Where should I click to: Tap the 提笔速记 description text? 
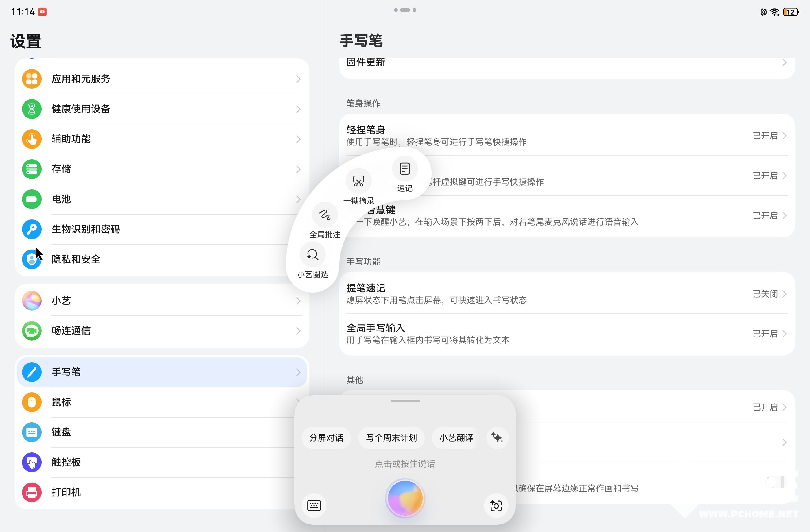[x=436, y=300]
